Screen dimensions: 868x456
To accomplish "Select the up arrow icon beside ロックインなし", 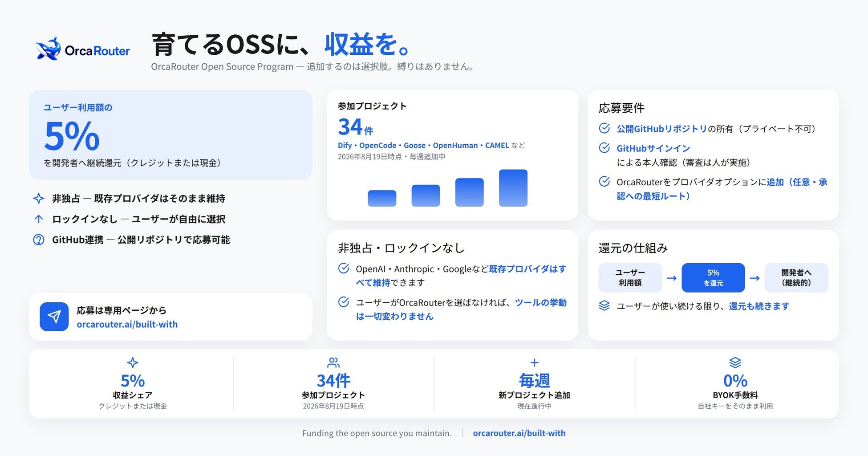I will tap(39, 219).
